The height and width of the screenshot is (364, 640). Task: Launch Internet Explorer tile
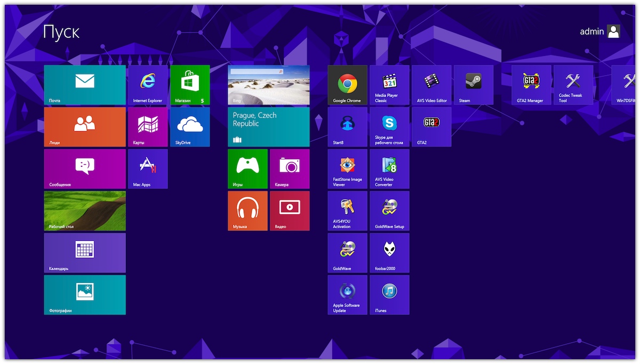(x=148, y=85)
